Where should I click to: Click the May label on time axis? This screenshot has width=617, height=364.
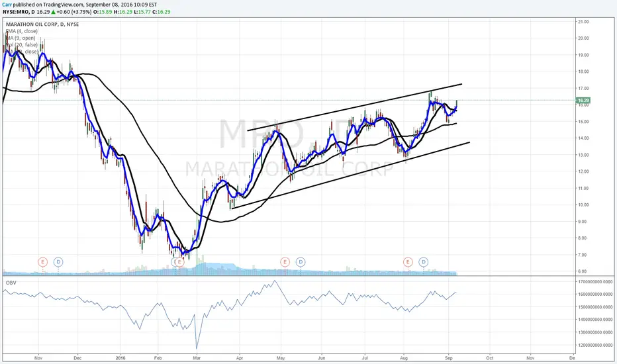pyautogui.click(x=281, y=358)
